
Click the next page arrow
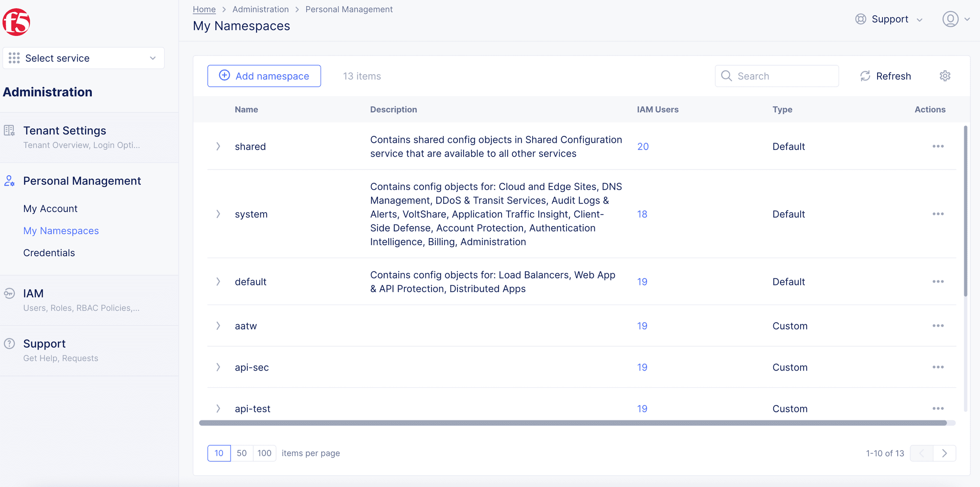click(x=944, y=453)
